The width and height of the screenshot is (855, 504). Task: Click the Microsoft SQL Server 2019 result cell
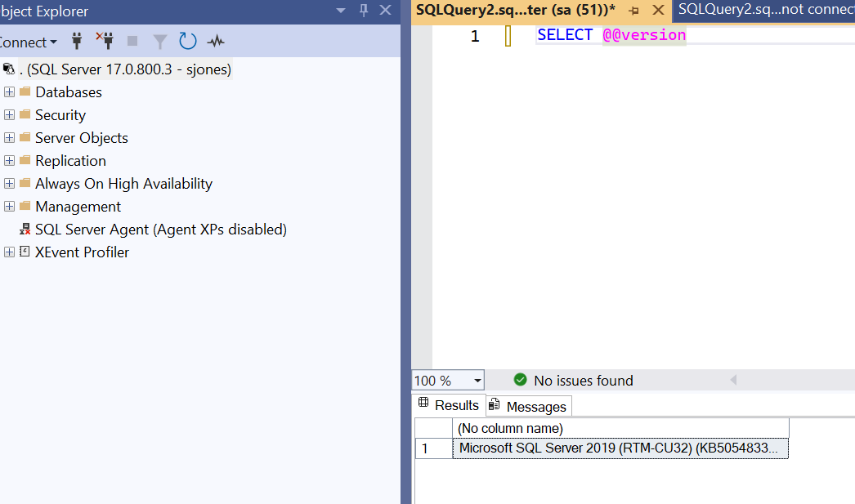pos(620,448)
